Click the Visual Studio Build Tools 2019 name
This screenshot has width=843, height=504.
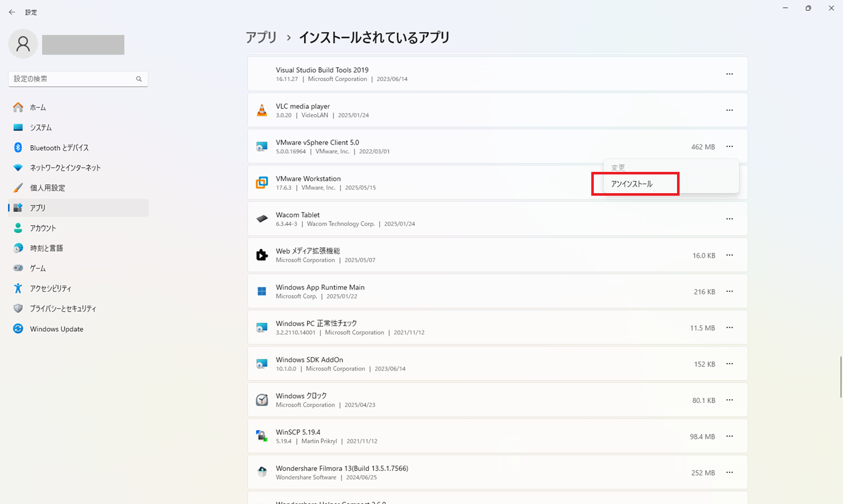click(x=322, y=70)
